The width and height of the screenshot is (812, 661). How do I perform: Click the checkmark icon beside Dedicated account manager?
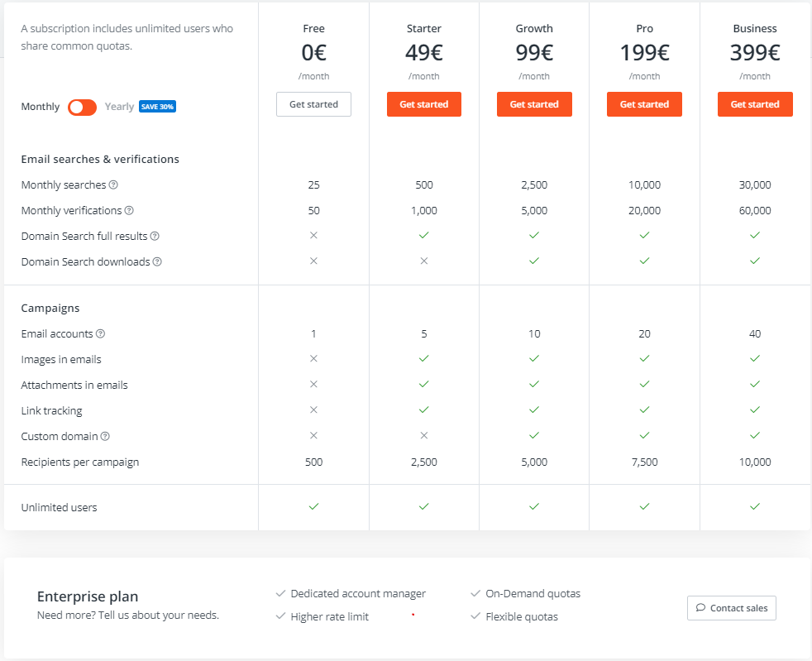[281, 593]
